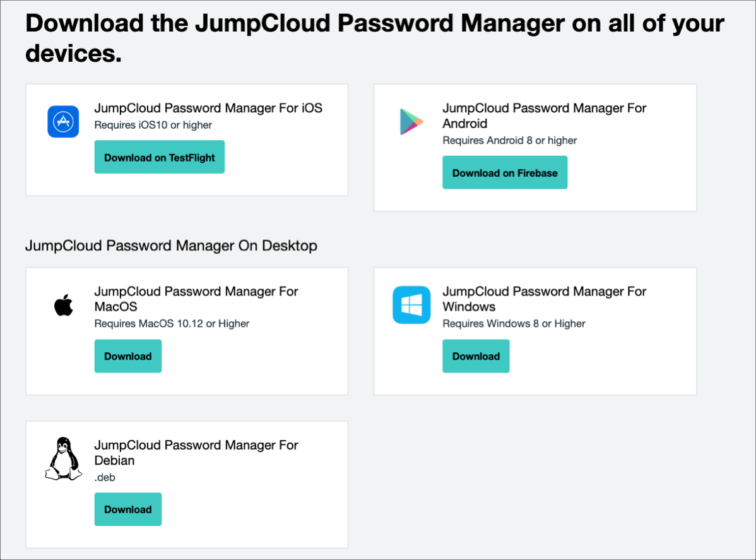Click JumpCloud Password Manager On Desktop heading

(x=171, y=246)
